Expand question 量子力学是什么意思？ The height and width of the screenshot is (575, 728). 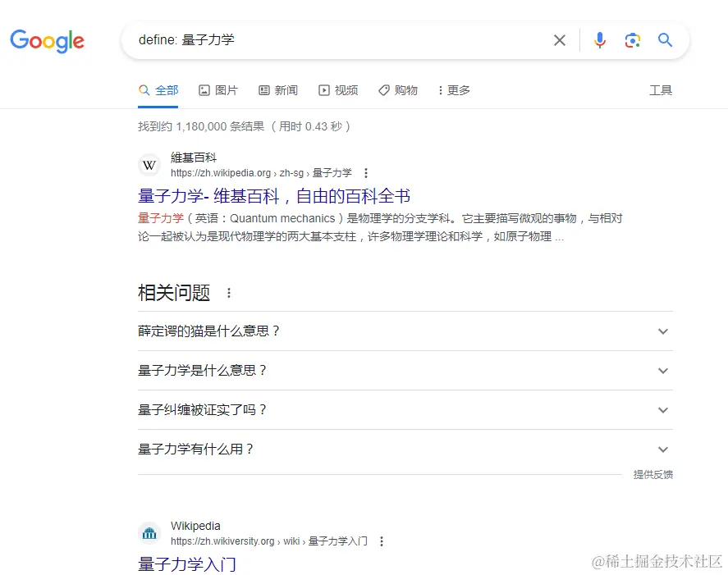click(x=405, y=370)
